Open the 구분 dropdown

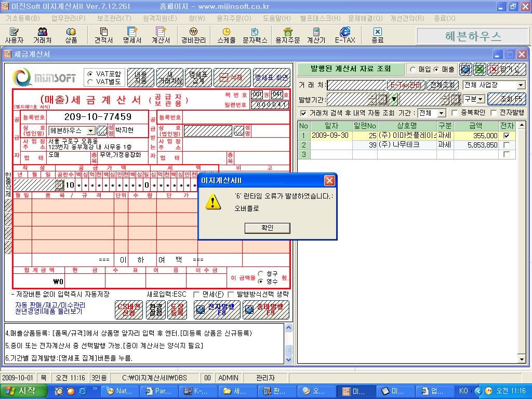[481, 99]
